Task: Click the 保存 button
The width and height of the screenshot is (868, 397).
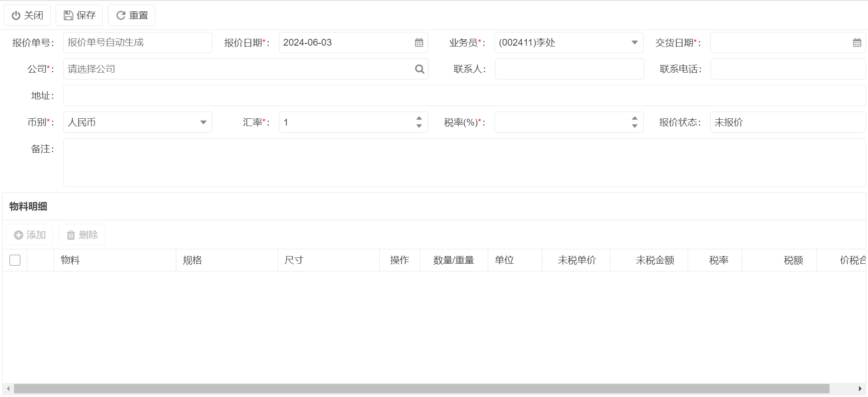Action: pos(79,15)
